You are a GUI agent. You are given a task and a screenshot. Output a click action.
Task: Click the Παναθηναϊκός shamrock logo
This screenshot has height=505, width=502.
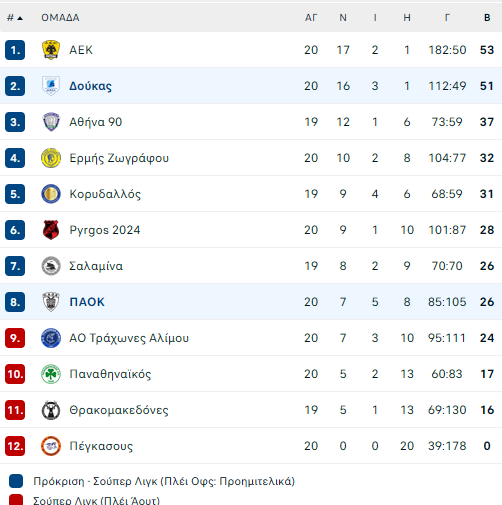click(x=51, y=374)
